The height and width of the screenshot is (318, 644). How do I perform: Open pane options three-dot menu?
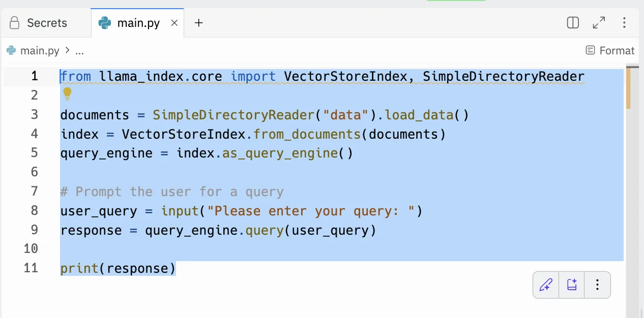click(624, 23)
